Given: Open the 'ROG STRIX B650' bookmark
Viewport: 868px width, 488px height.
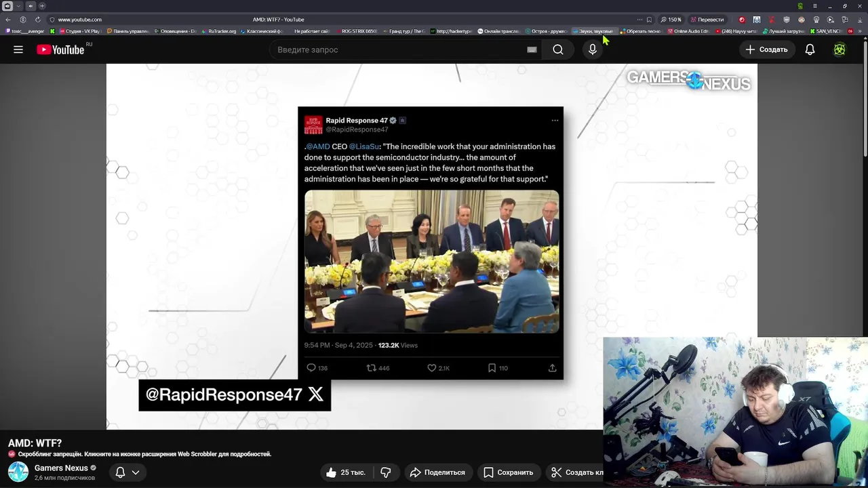Looking at the screenshot, I should 355,31.
